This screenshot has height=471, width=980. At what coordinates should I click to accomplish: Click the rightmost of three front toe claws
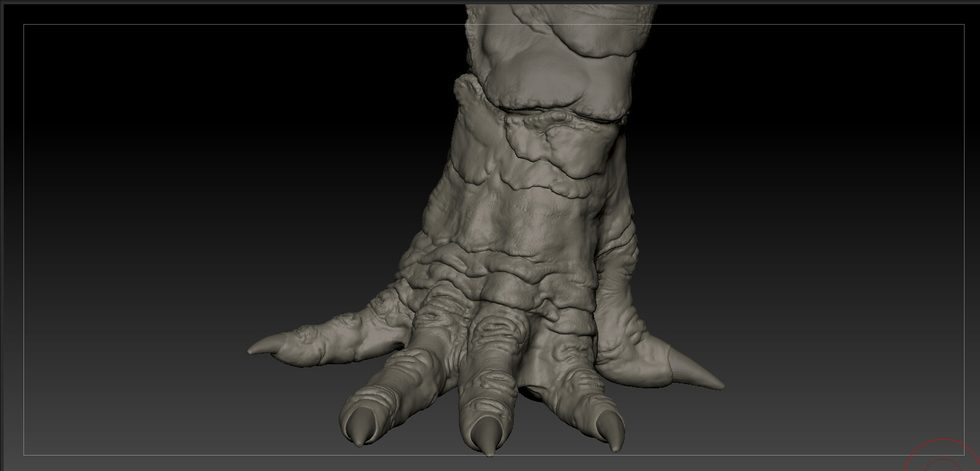(611, 430)
